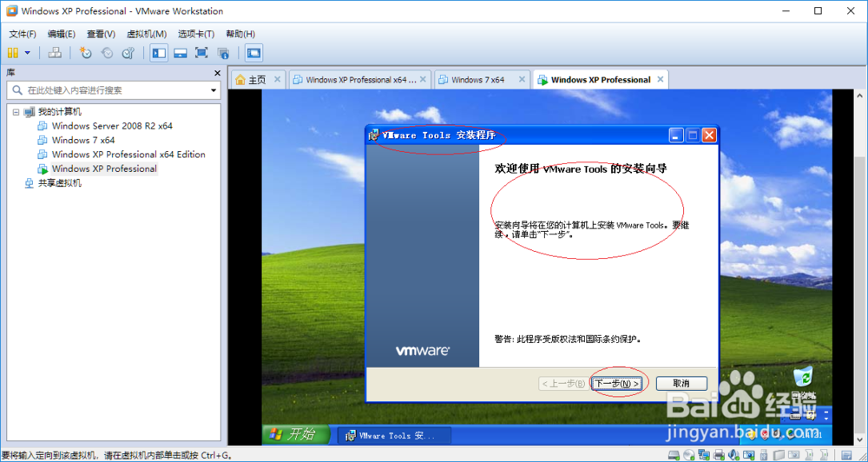Image resolution: width=868 pixels, height=462 pixels.
Task: Close the 主页 tab
Action: point(278,79)
